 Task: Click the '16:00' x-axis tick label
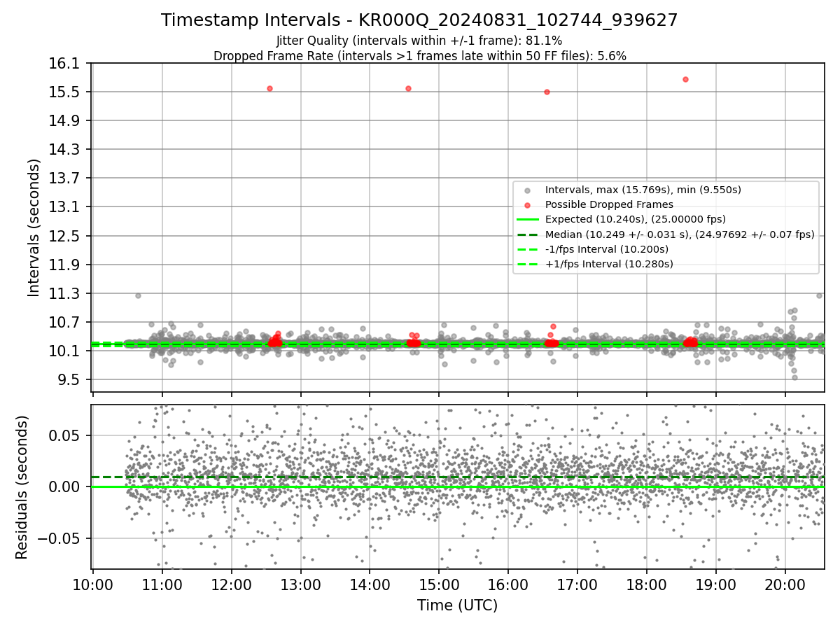point(508,585)
